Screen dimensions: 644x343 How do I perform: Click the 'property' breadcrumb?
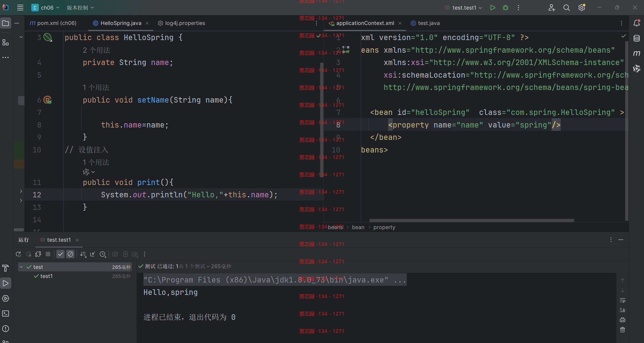[384, 227]
